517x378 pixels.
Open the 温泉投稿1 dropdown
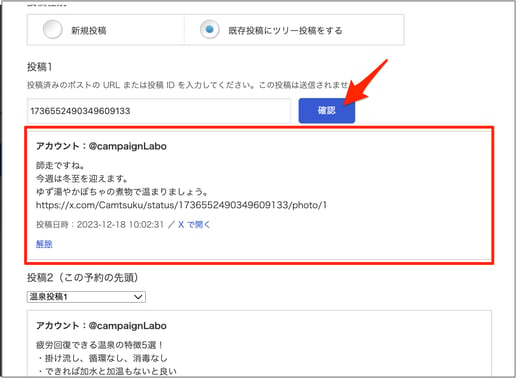point(86,297)
